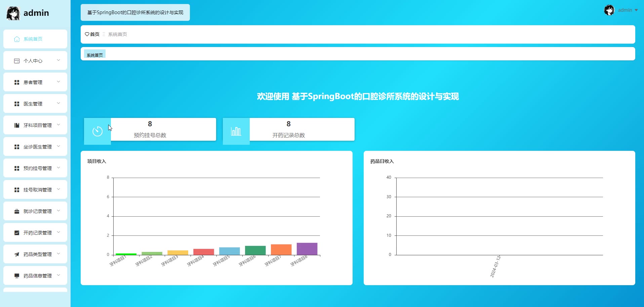Click the 牙科项目5 axis label

221,261
